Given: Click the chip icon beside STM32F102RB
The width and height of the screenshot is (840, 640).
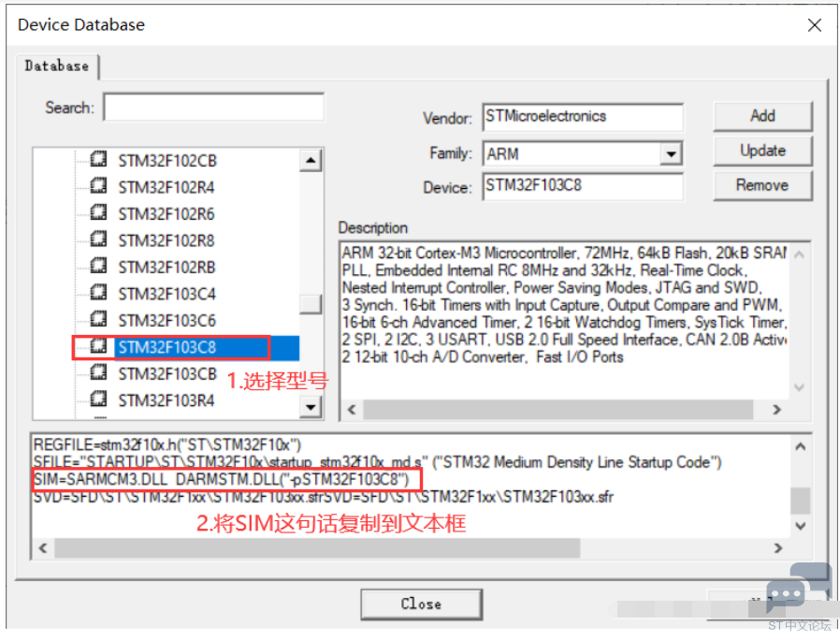Looking at the screenshot, I should [98, 266].
